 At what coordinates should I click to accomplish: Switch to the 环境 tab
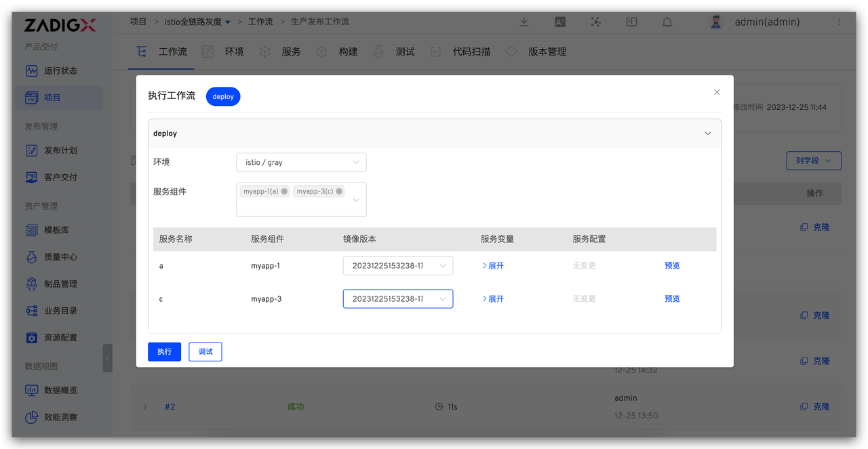[x=234, y=52]
